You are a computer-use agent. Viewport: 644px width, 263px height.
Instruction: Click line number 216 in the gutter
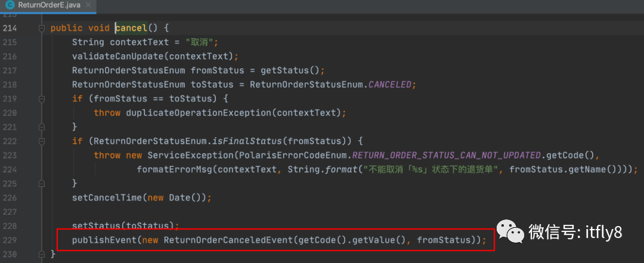[10, 56]
